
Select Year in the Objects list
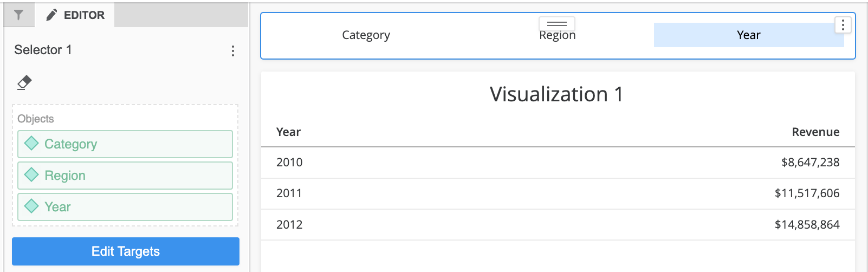coord(125,207)
